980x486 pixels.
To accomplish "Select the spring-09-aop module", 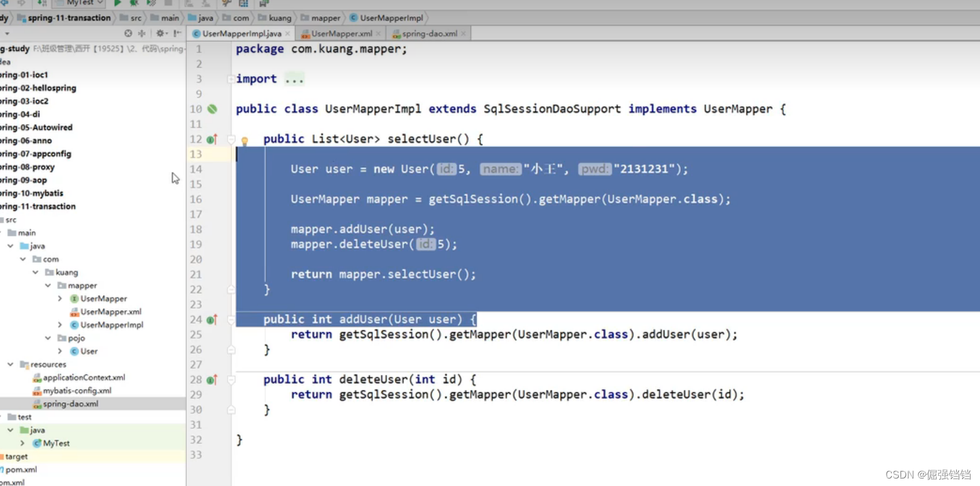I will 24,180.
